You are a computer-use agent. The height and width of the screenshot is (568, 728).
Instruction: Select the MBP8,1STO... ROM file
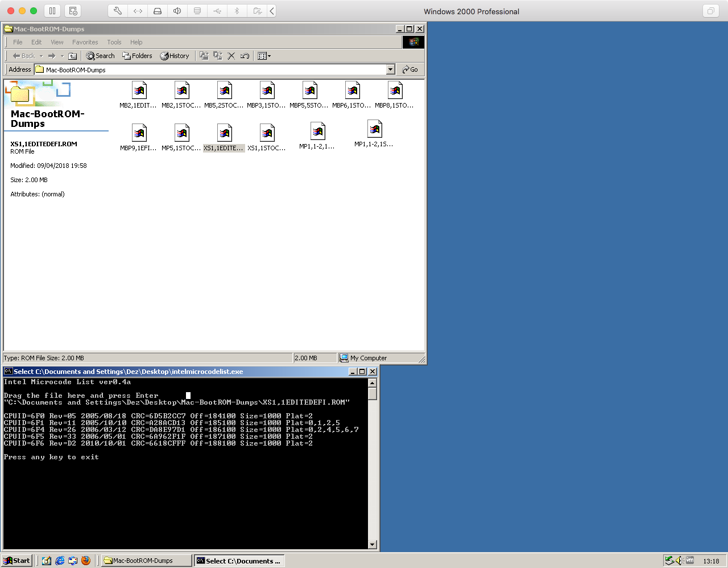tap(395, 95)
